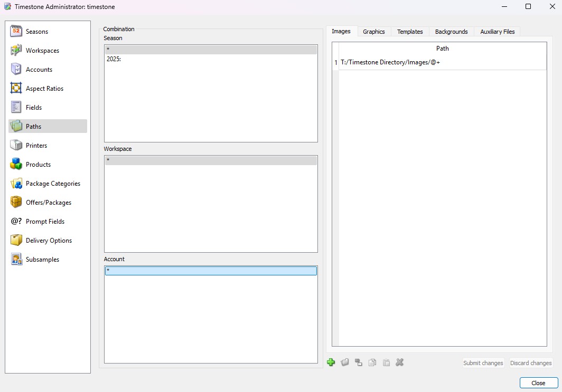Go to the Accounts section

48,70
